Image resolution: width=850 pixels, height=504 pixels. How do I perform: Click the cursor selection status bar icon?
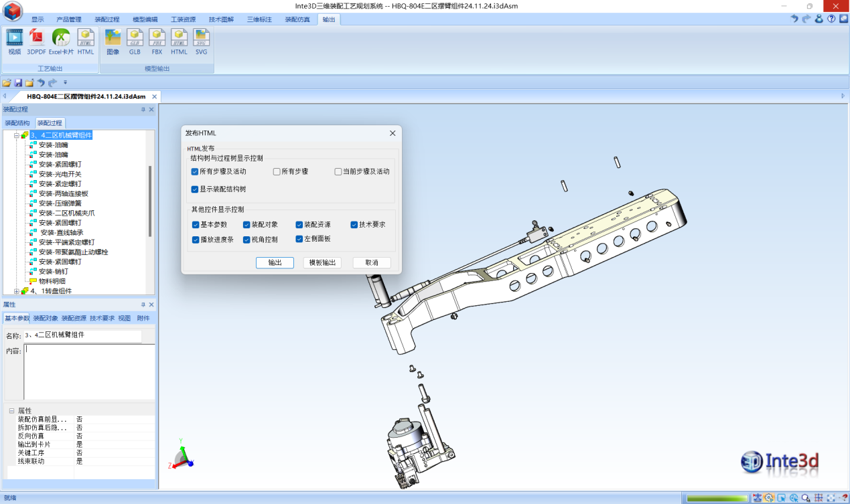[x=781, y=498]
